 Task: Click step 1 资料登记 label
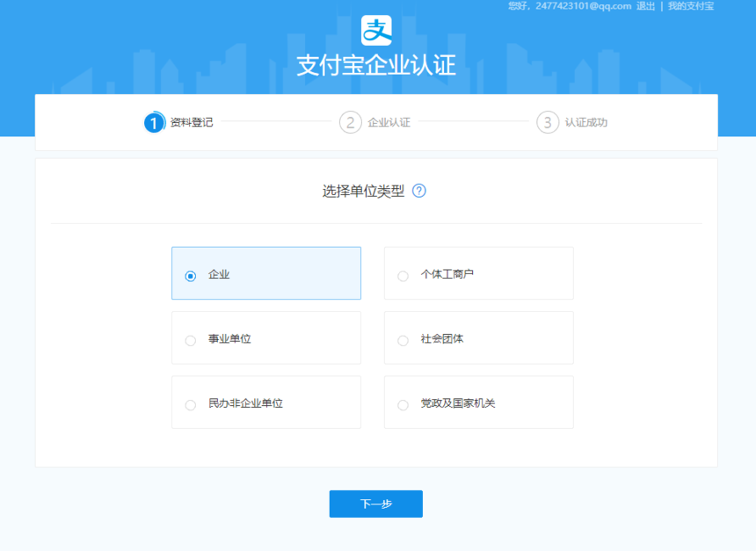192,122
